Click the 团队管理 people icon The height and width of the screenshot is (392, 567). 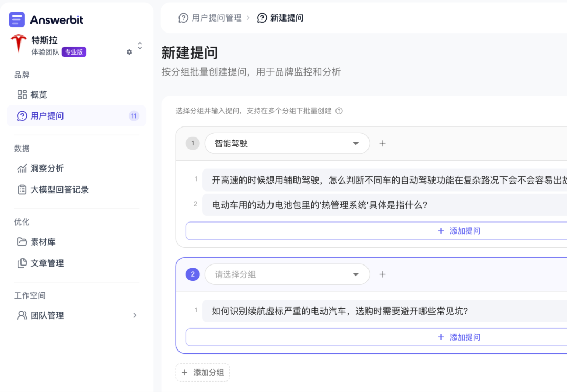click(x=22, y=315)
